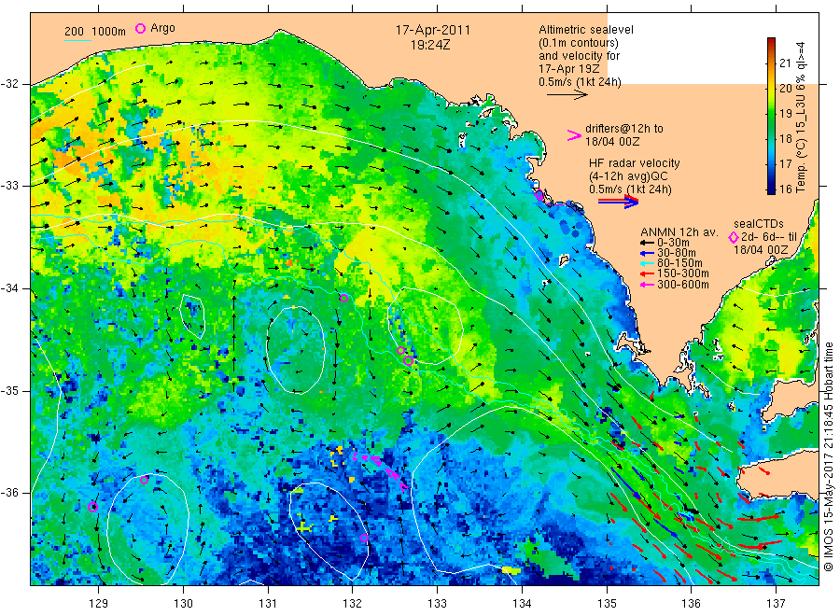This screenshot has width=840, height=616.
Task: Click the longitude label '137'
Action: [x=776, y=604]
